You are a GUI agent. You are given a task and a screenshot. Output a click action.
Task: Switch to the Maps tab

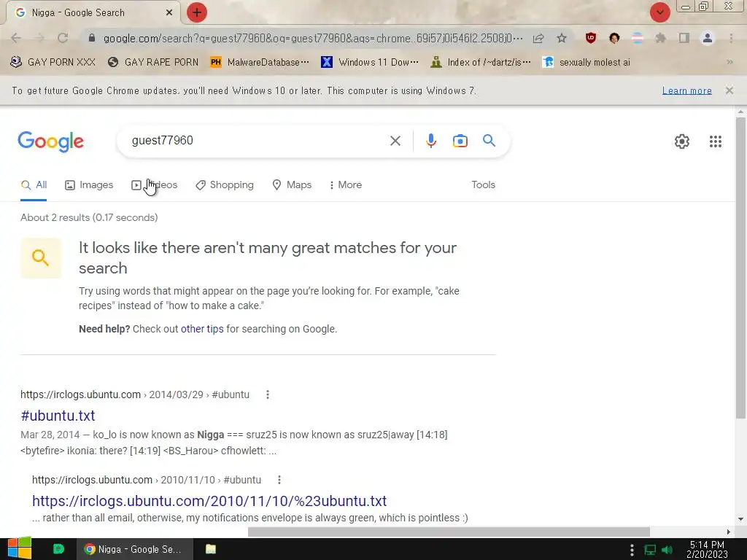[292, 184]
